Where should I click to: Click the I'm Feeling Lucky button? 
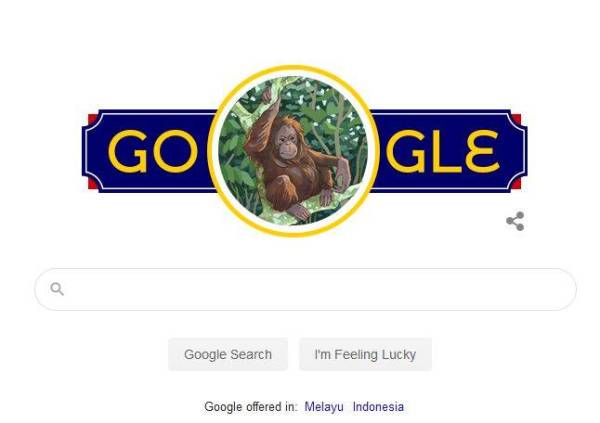[x=365, y=354]
